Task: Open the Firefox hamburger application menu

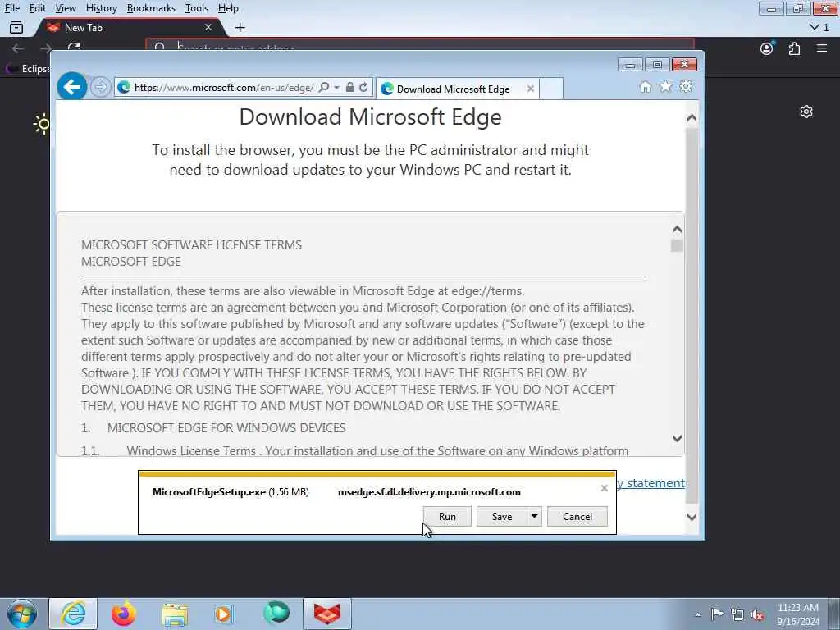Action: [x=822, y=48]
